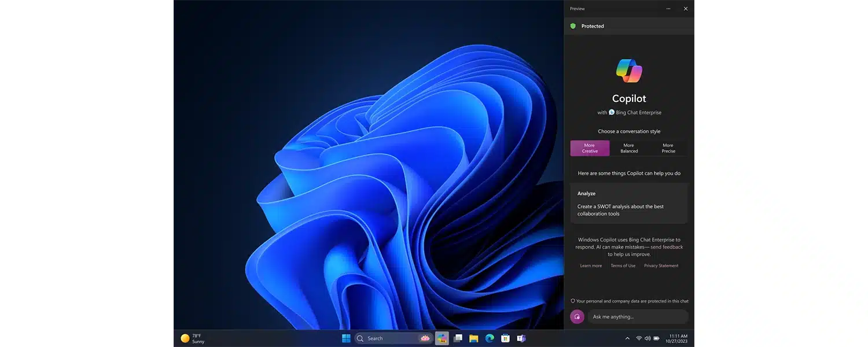This screenshot has height=347, width=868.
Task: Open Microsoft Store from the taskbar
Action: (x=505, y=338)
